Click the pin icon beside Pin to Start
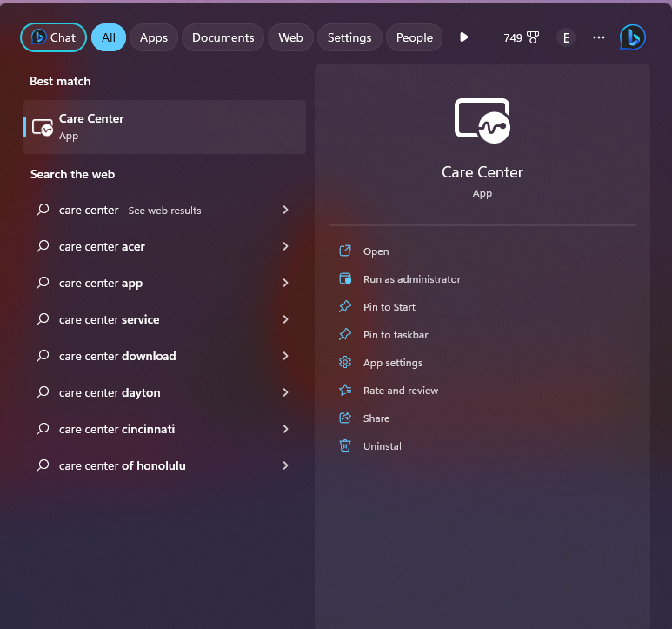This screenshot has height=629, width=672. click(x=345, y=306)
